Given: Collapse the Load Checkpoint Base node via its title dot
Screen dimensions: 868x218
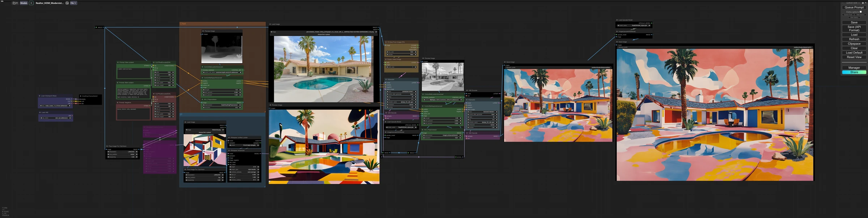Looking at the screenshot, I should click(x=39, y=96).
